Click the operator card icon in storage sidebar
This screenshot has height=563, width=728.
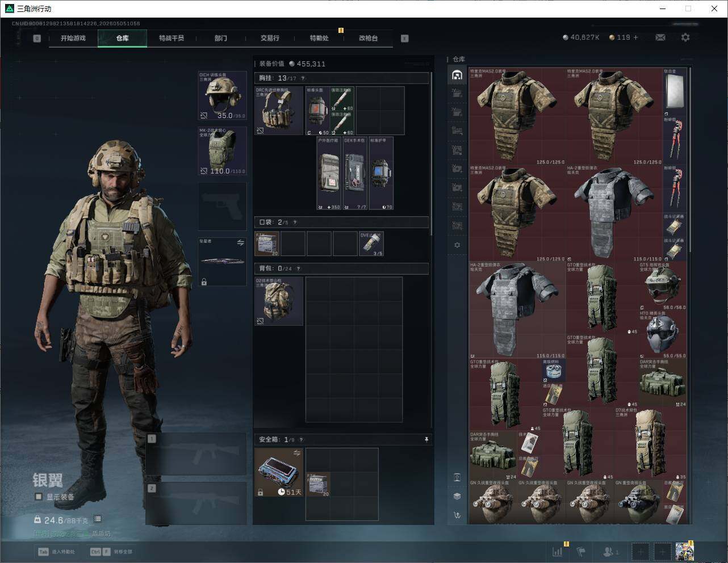tap(457, 477)
